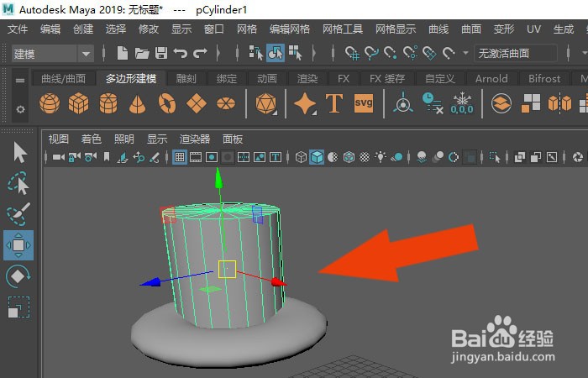The width and height of the screenshot is (588, 378).
Task: Create a polygon disc from the shelf
Action: point(226,103)
